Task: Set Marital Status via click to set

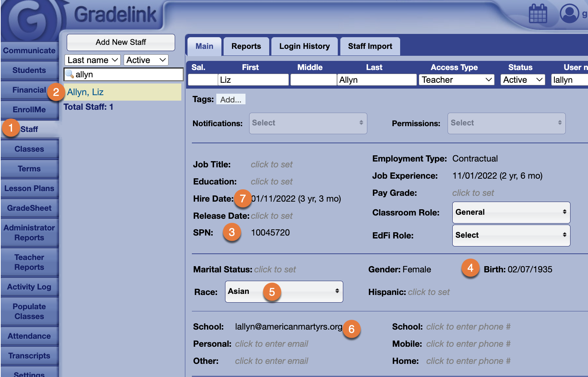Action: [275, 269]
